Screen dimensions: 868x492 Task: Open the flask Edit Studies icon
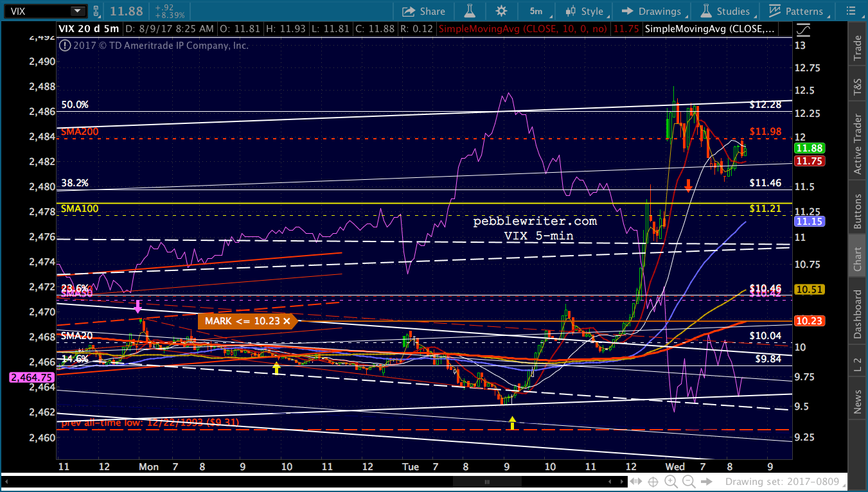[x=469, y=11]
